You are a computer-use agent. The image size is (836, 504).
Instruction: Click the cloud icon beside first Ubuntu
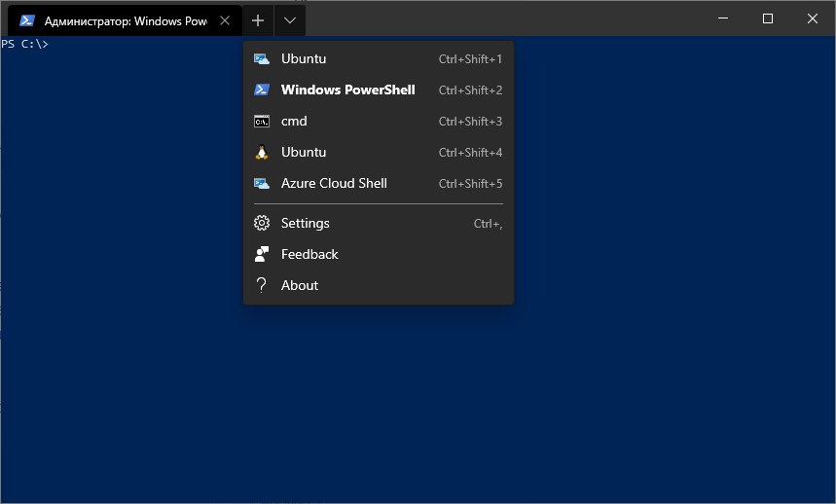tap(261, 59)
